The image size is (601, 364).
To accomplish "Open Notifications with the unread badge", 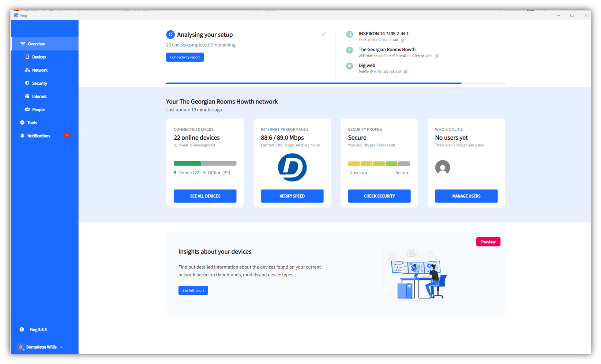I will 38,136.
